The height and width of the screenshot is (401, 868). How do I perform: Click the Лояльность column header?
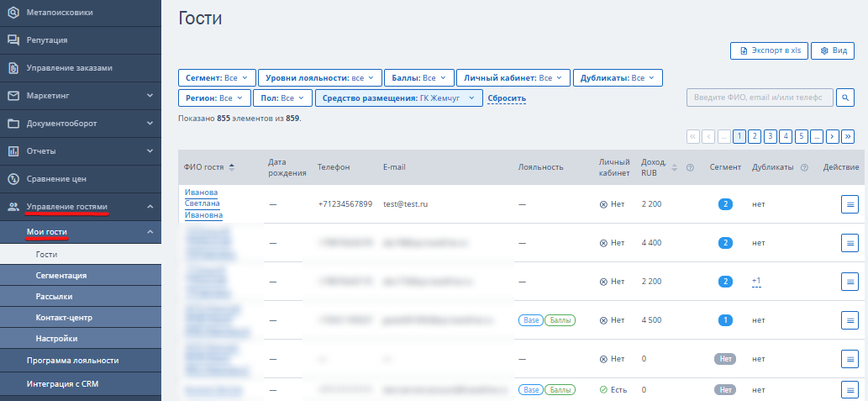click(x=541, y=167)
